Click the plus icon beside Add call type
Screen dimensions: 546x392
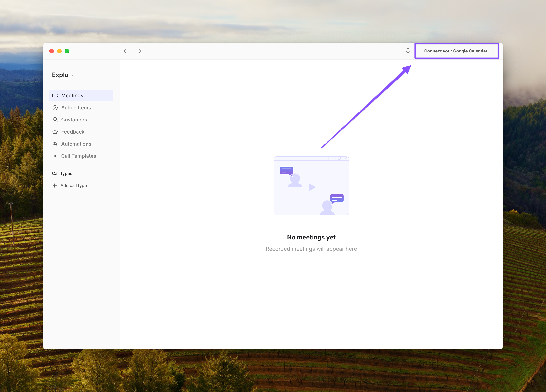click(55, 185)
